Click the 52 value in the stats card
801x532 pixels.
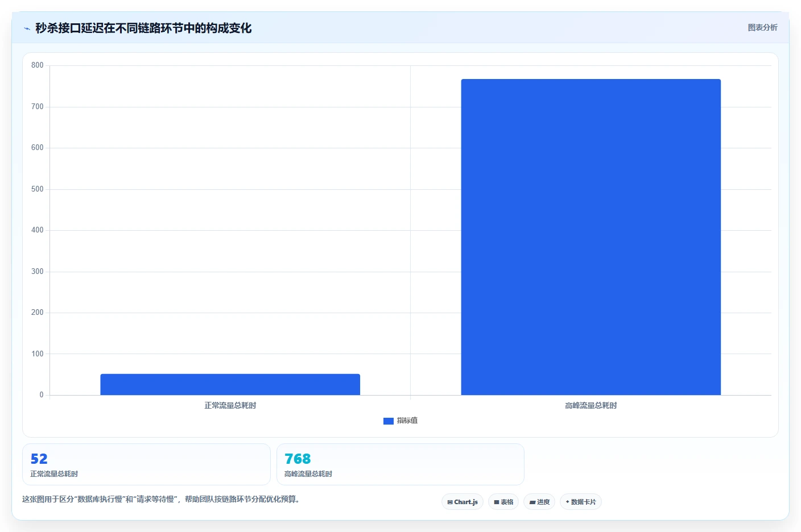pos(39,459)
